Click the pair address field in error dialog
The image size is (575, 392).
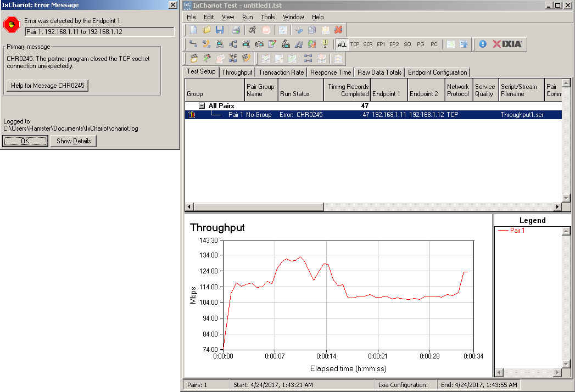pyautogui.click(x=99, y=32)
